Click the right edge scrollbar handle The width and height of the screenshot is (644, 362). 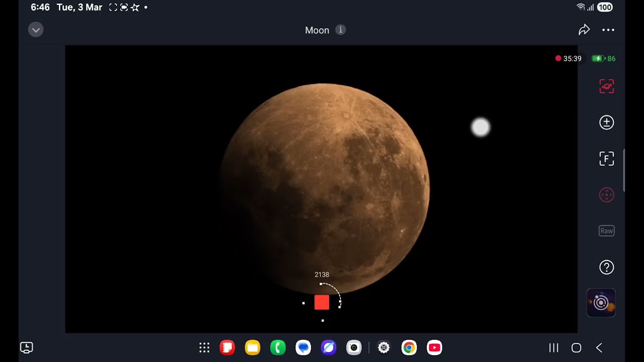[x=624, y=170]
